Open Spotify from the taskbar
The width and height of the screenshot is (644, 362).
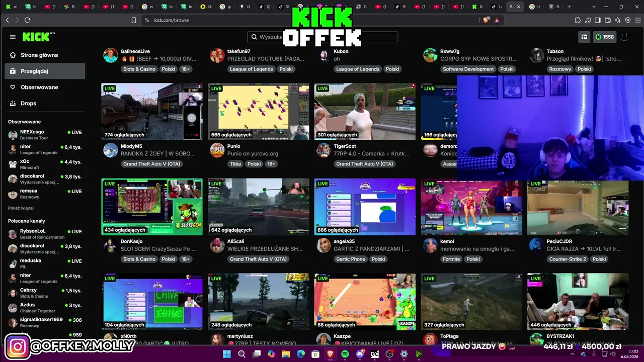(345, 354)
